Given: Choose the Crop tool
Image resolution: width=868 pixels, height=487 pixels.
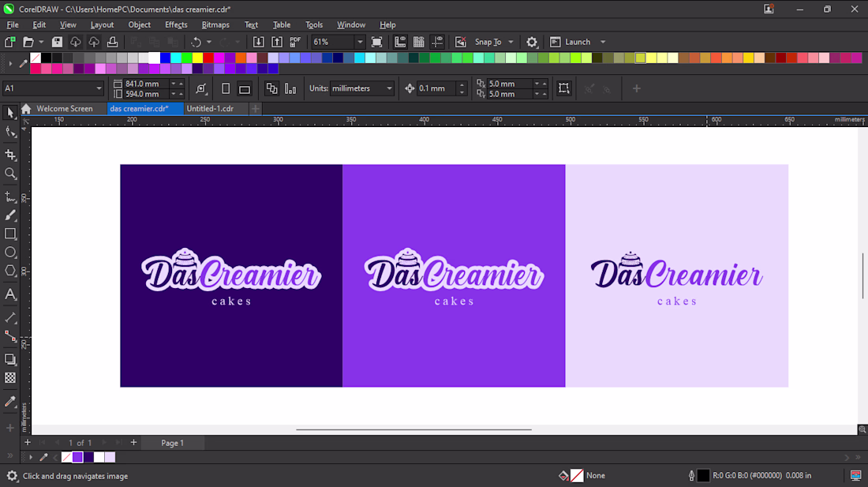Looking at the screenshot, I should 10,155.
